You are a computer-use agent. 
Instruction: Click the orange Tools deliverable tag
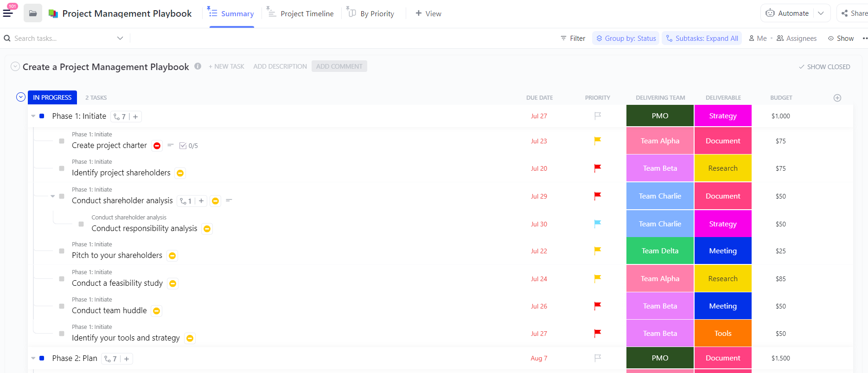722,334
